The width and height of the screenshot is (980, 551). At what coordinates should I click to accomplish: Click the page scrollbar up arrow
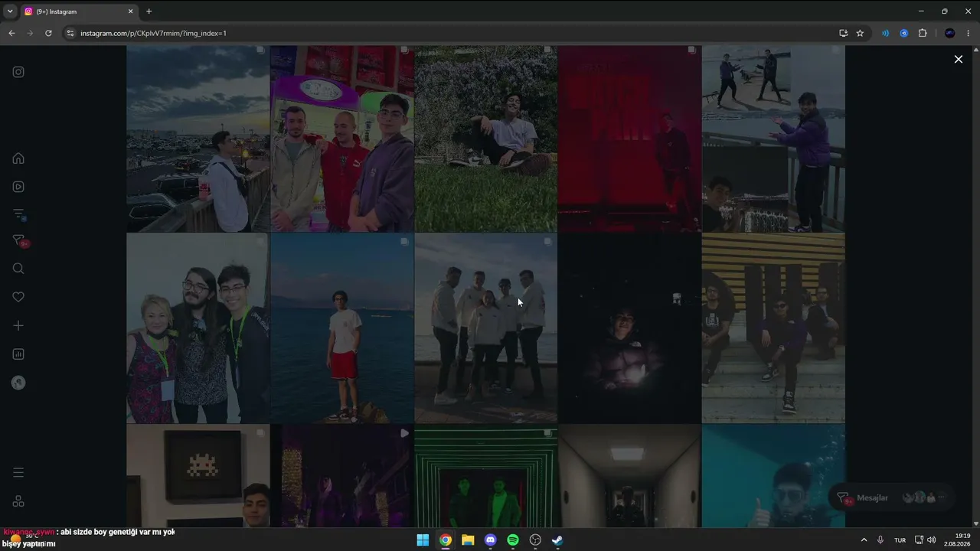(x=975, y=48)
